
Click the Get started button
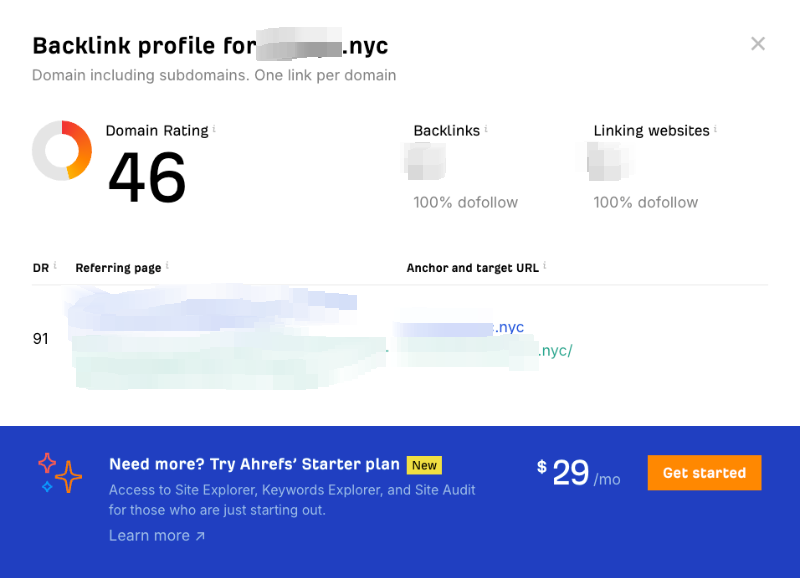704,473
